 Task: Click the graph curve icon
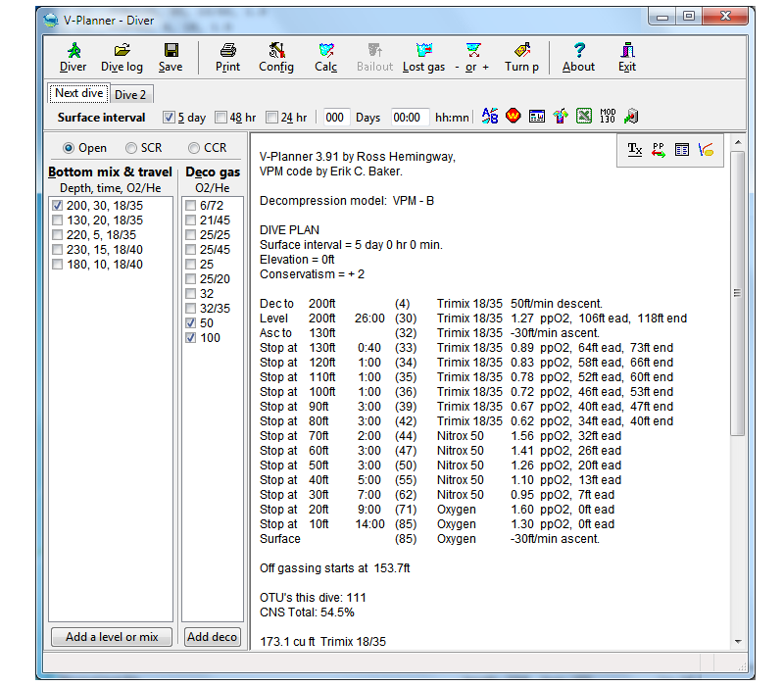coord(706,150)
